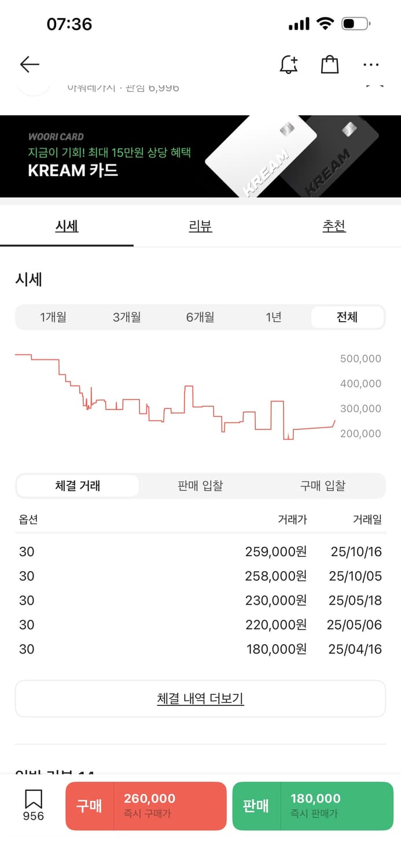401x868 pixels.
Task: Open the three-dot more menu
Action: point(371,64)
